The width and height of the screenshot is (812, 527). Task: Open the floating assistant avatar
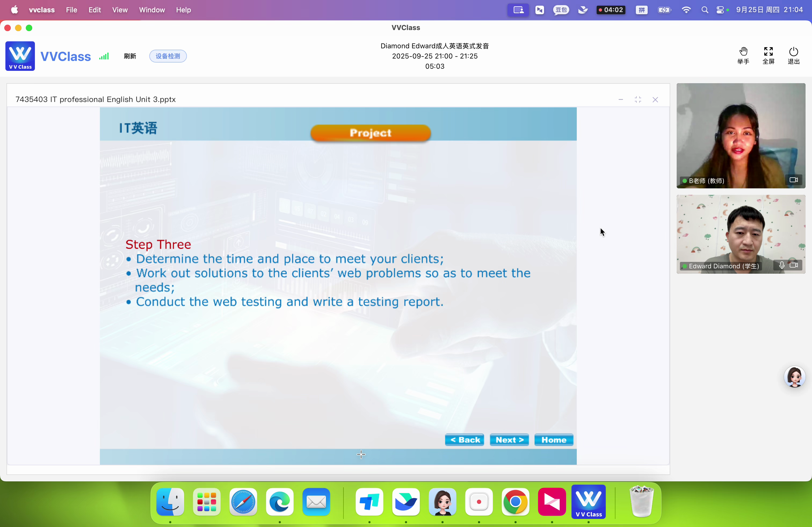click(x=794, y=377)
